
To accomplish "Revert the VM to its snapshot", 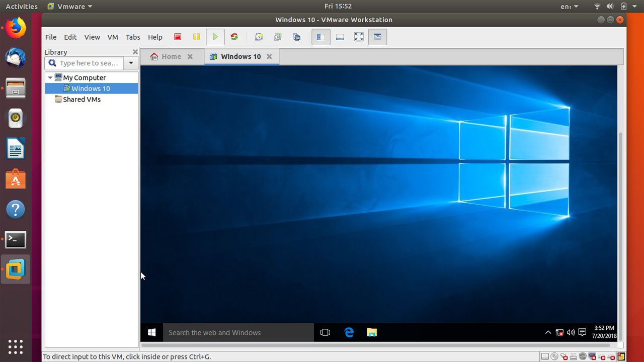I will coord(277,36).
